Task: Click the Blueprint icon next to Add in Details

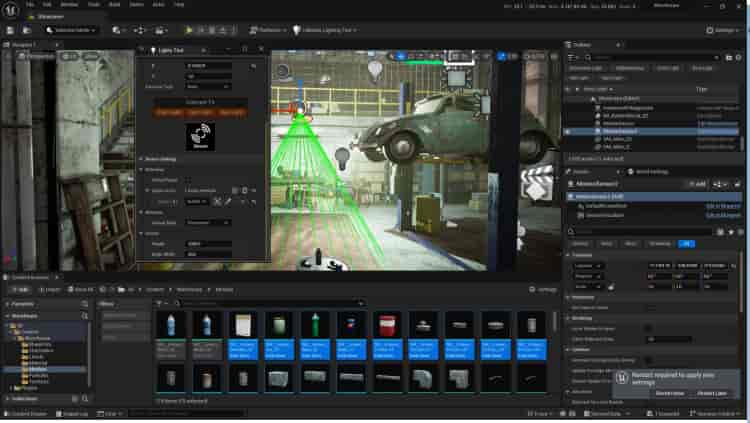Action: point(718,184)
